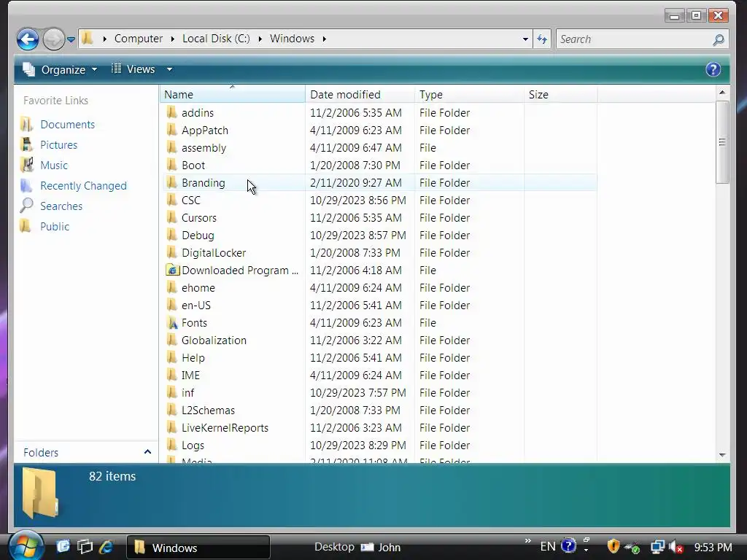The image size is (747, 560).
Task: Select the addins folder icon
Action: (x=172, y=113)
